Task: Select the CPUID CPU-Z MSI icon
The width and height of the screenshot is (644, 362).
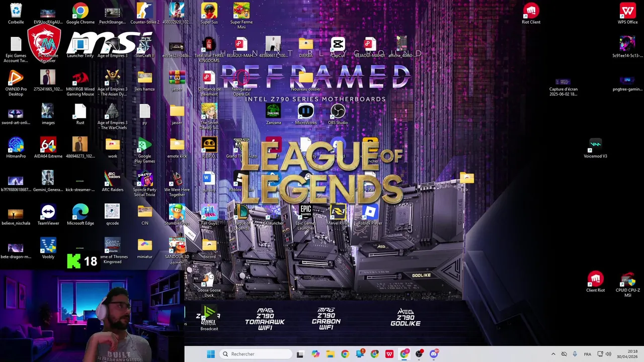Action: [x=628, y=285]
